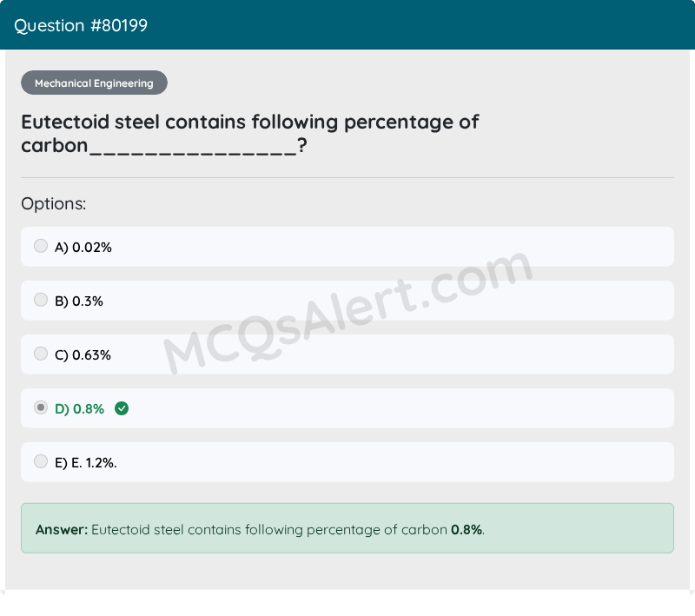Click the MCQsAlert.com watermark text
Viewport: 695px width, 616px height.
[x=348, y=312]
